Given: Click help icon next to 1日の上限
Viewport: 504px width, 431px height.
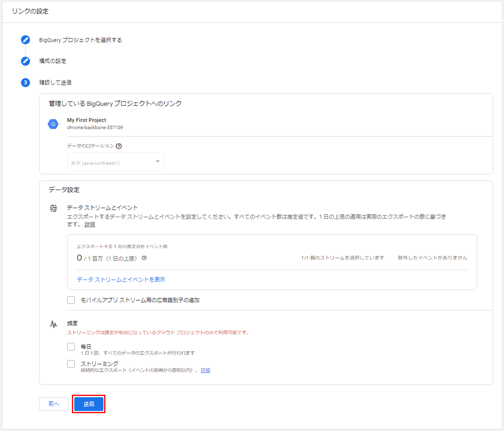Looking at the screenshot, I should click(x=144, y=258).
